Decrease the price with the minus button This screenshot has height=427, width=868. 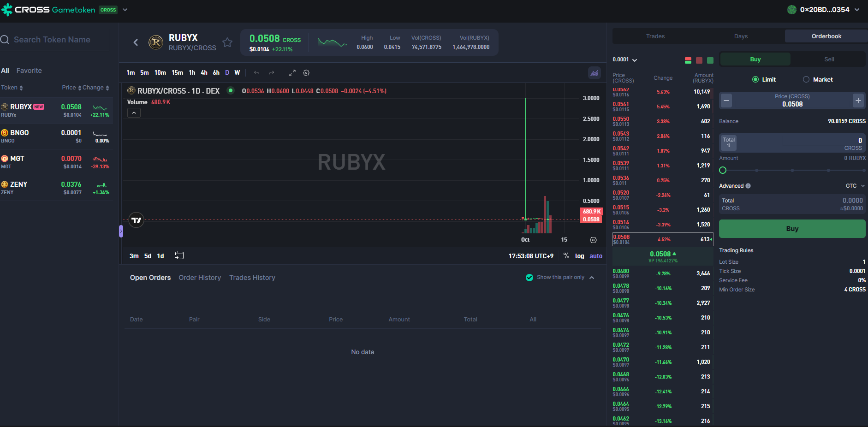(x=726, y=100)
